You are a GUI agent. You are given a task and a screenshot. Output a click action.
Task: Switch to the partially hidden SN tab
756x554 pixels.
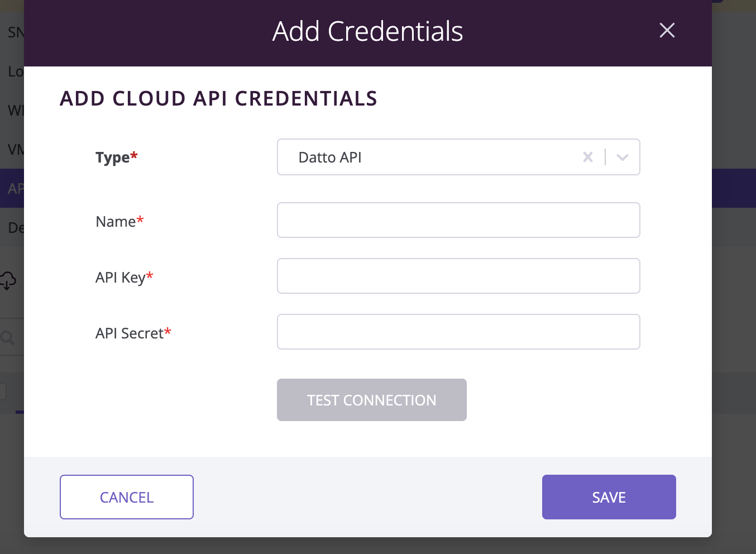pyautogui.click(x=15, y=32)
